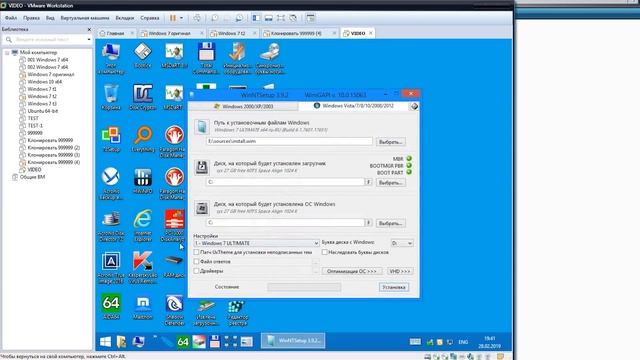The height and width of the screenshot is (360, 640).
Task: Select Ubuntu 64-bit in the library tree
Action: pyautogui.click(x=42, y=111)
